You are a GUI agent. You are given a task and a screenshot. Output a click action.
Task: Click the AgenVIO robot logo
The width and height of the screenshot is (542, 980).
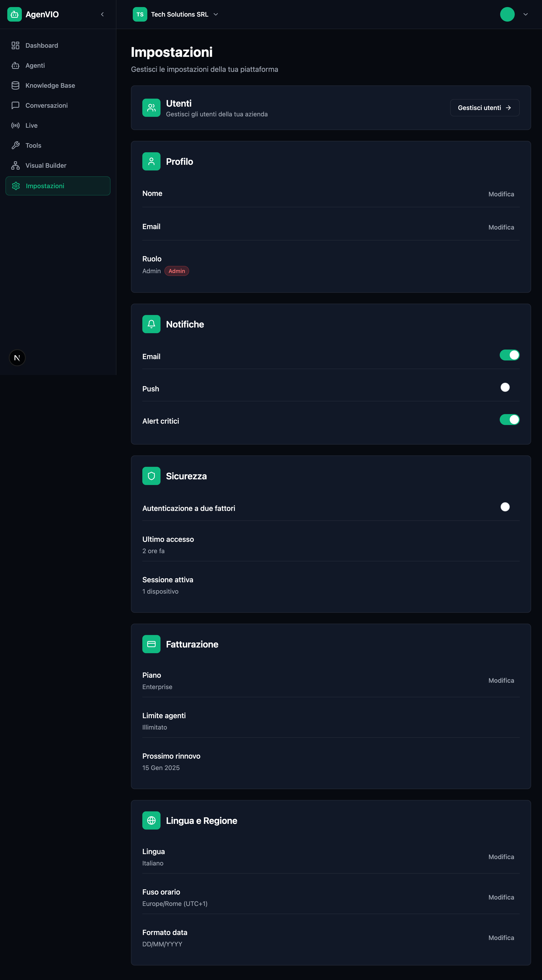[x=15, y=14]
